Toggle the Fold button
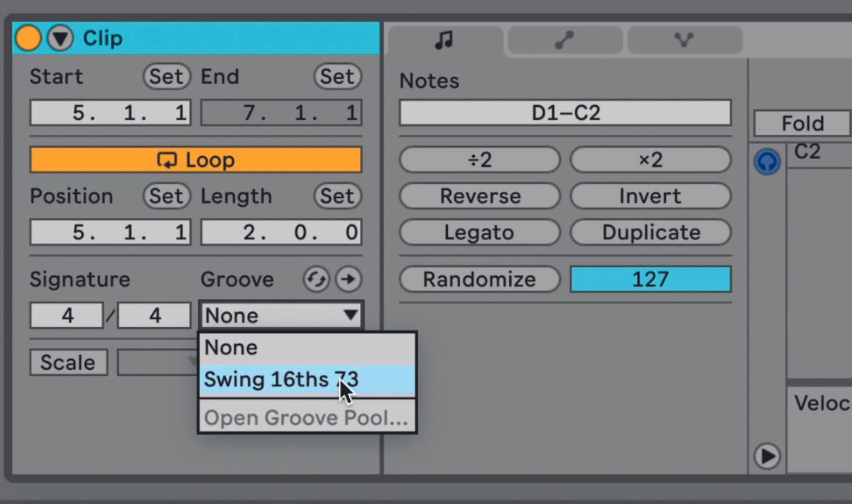The height and width of the screenshot is (504, 852). (x=802, y=124)
